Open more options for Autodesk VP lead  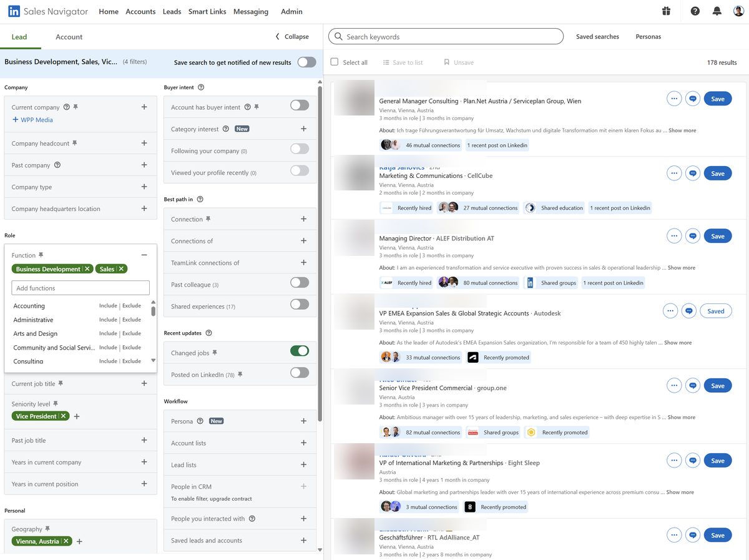(x=670, y=311)
